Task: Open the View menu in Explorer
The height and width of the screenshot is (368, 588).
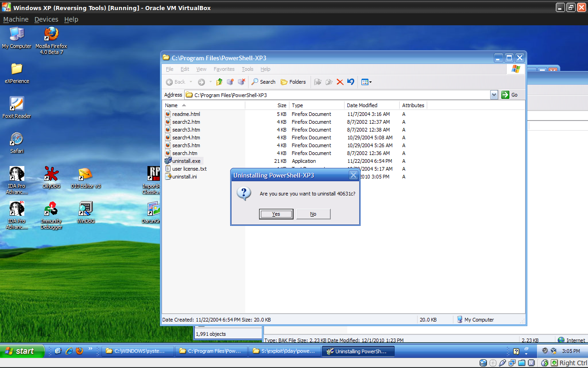Action: [x=201, y=69]
